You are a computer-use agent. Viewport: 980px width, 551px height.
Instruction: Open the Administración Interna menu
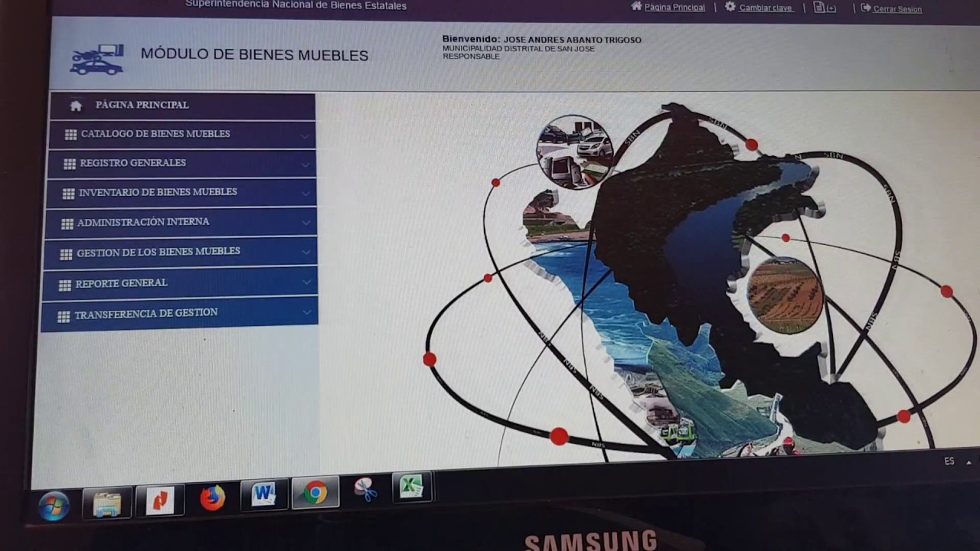pos(179,223)
